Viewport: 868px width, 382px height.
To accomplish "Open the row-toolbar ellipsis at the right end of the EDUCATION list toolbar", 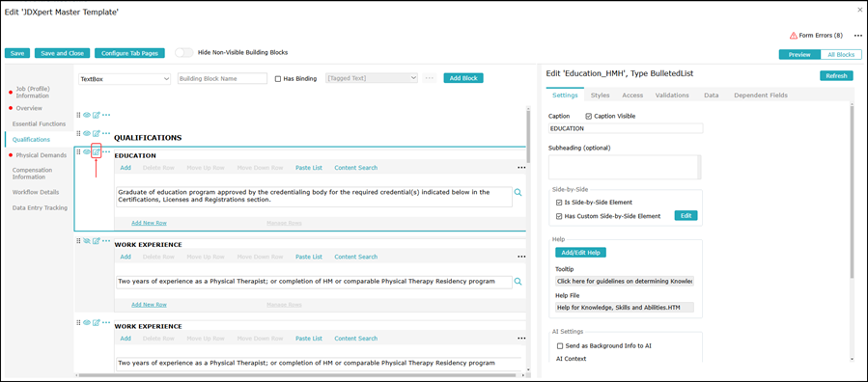I will tap(521, 168).
